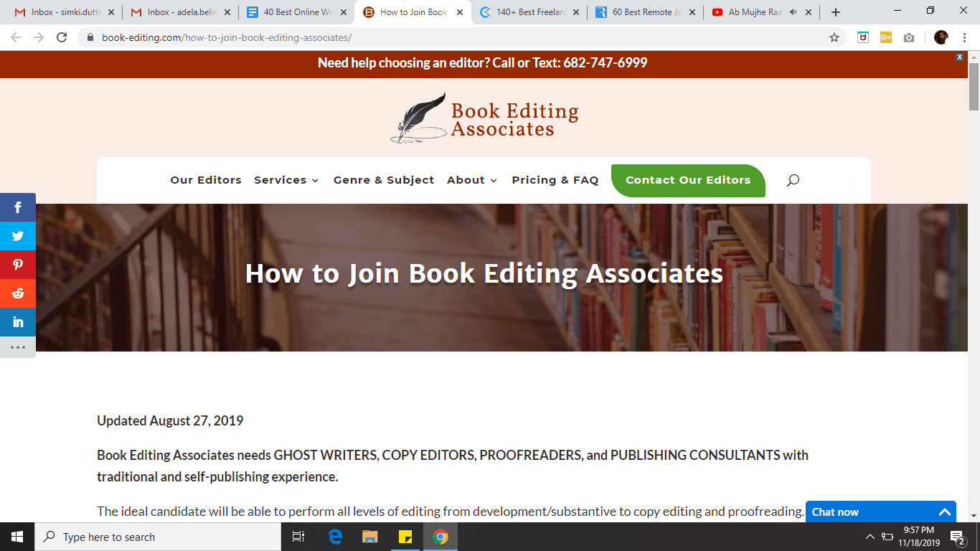Open Chrome profile avatar
The width and height of the screenshot is (980, 551).
(941, 37)
